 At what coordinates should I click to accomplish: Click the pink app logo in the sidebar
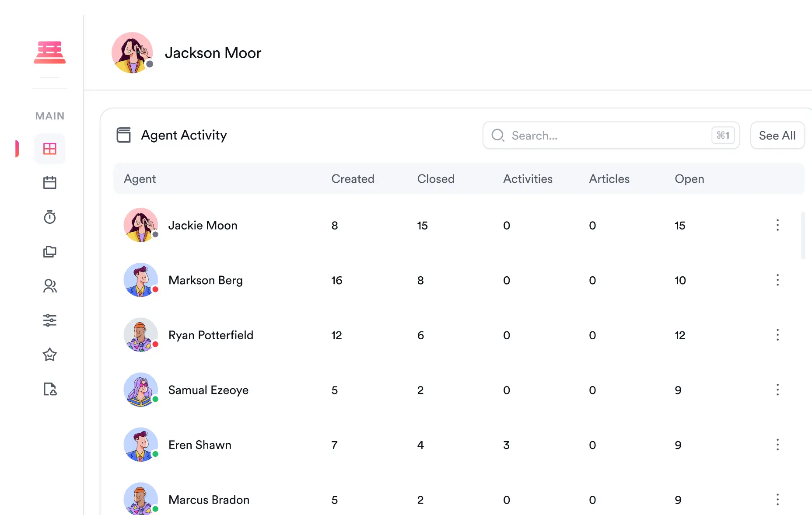click(50, 52)
